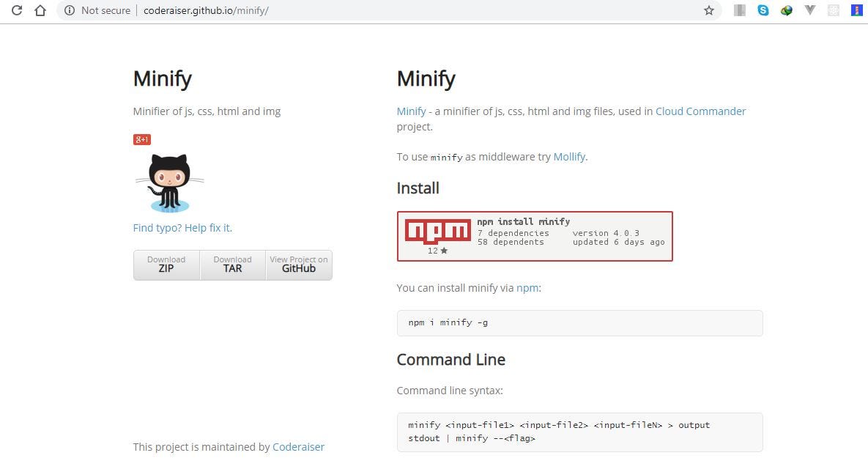Visit the Coderaiser maintainer link
This screenshot has height=469, width=868.
click(298, 447)
